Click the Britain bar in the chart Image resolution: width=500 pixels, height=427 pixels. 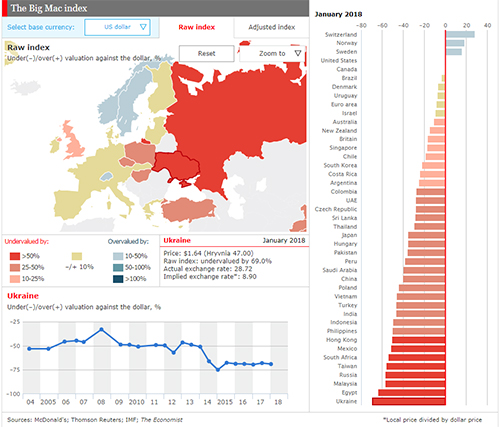(437, 139)
